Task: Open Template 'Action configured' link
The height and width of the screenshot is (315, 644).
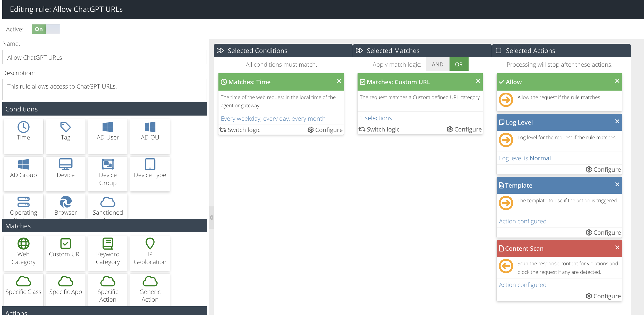Action: tap(523, 221)
